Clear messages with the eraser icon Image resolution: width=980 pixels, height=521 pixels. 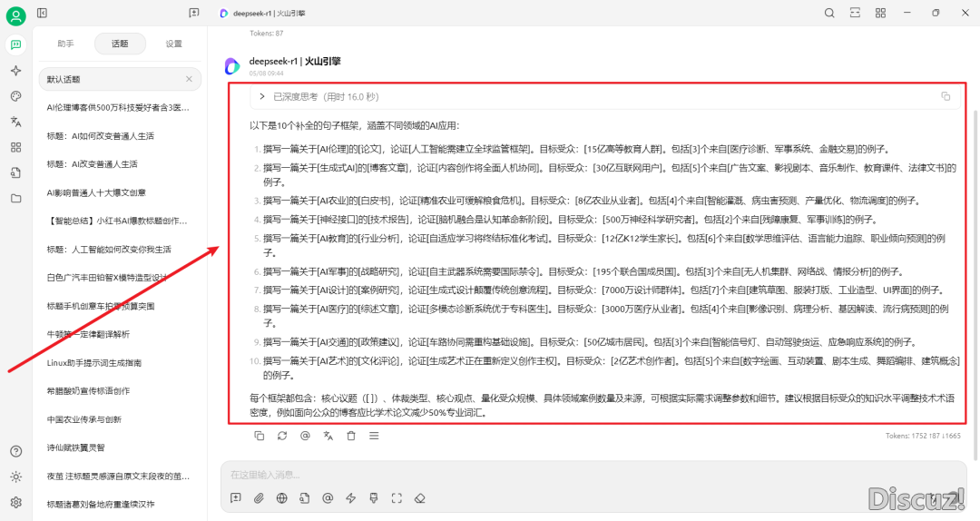pyautogui.click(x=420, y=498)
